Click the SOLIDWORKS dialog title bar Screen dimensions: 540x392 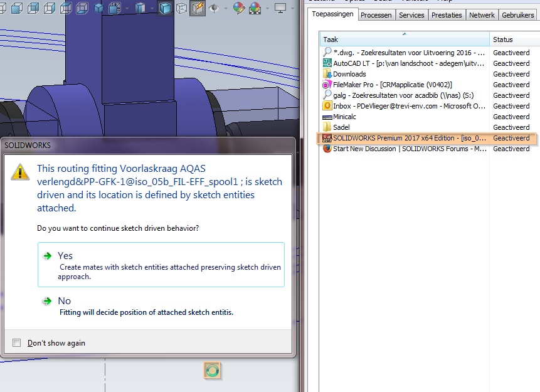click(148, 146)
